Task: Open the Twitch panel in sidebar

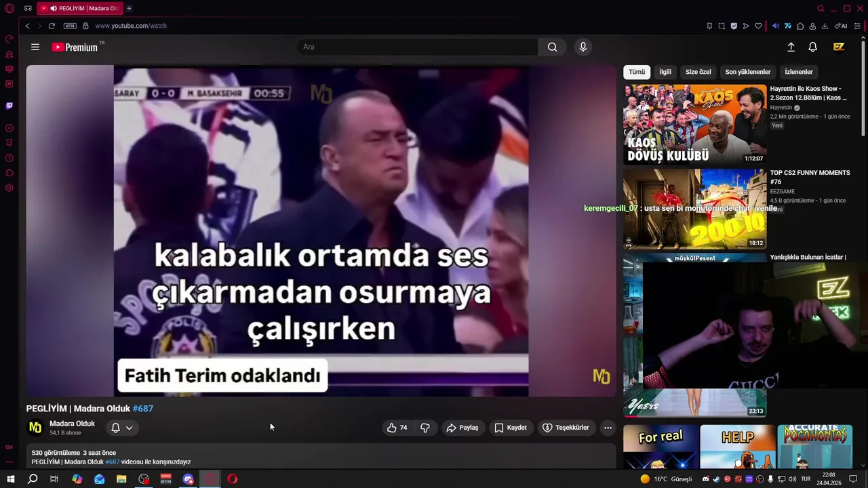Action: [x=9, y=106]
